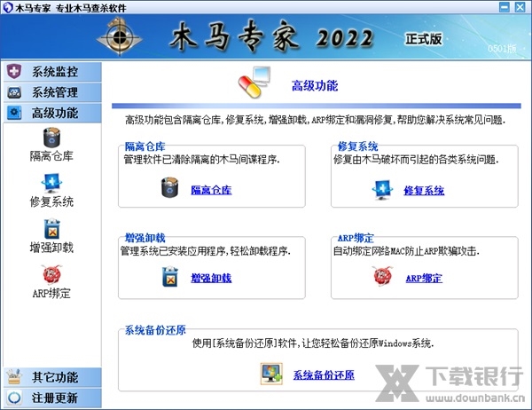Open the 系统备份还原 link

[324, 375]
